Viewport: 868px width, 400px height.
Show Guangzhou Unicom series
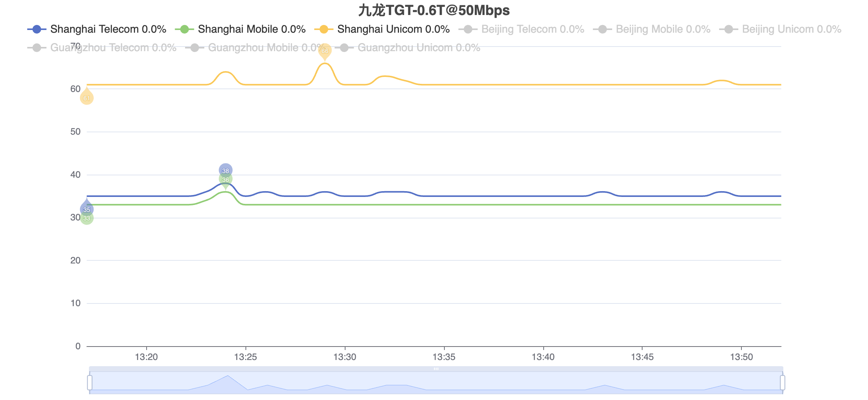tap(408, 48)
